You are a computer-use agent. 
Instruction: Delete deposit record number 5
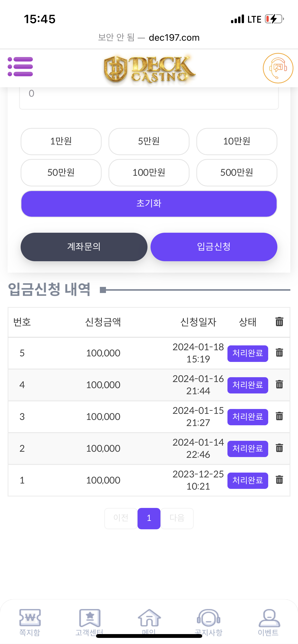point(279,353)
